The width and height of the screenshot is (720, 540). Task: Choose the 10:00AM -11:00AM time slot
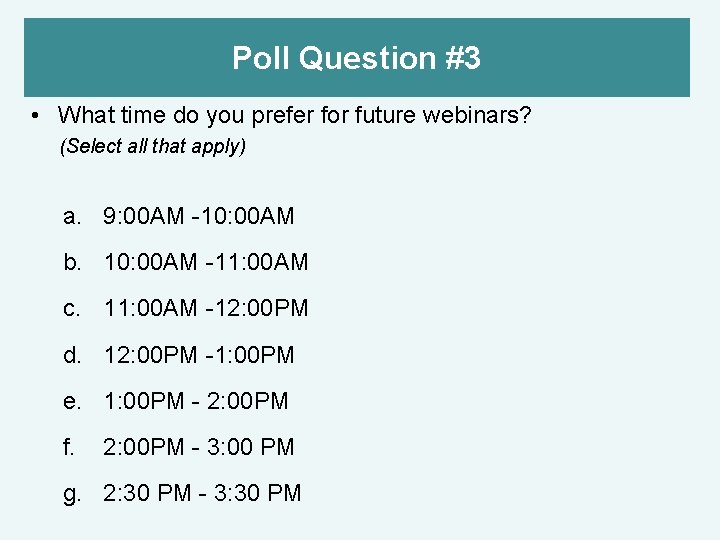tap(206, 262)
